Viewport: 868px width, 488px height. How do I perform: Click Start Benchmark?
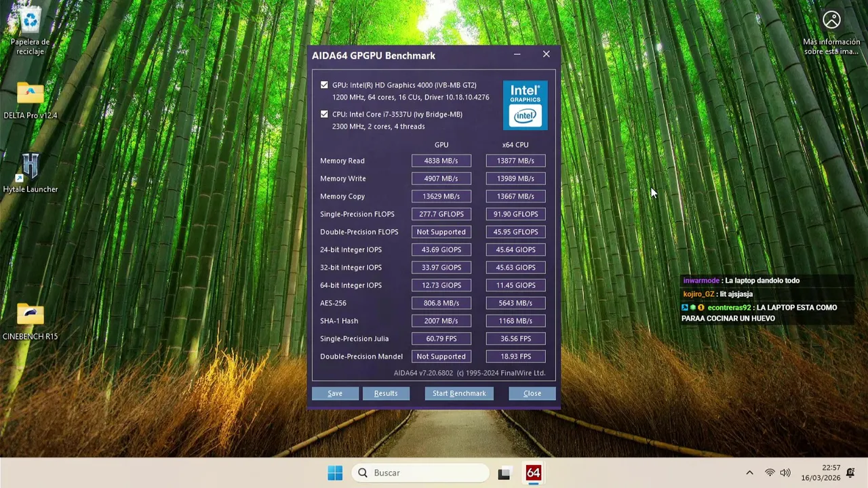pos(459,393)
